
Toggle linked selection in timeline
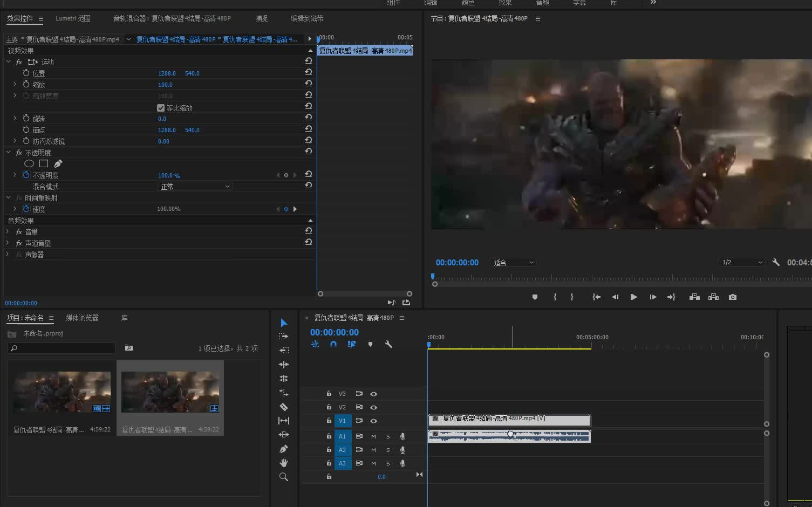tap(352, 344)
